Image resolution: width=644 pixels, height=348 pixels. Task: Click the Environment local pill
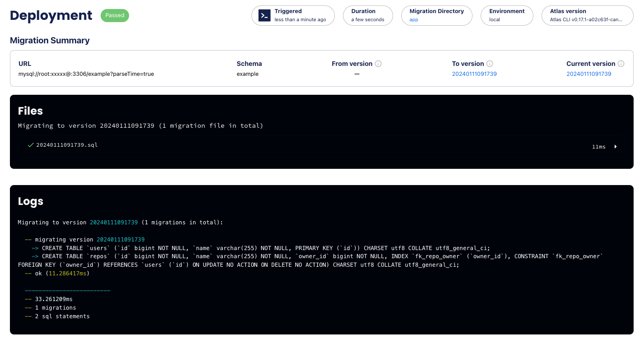point(507,15)
